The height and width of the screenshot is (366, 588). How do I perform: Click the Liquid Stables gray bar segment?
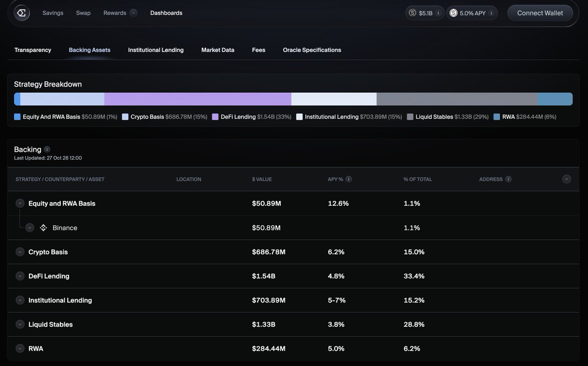click(x=457, y=99)
